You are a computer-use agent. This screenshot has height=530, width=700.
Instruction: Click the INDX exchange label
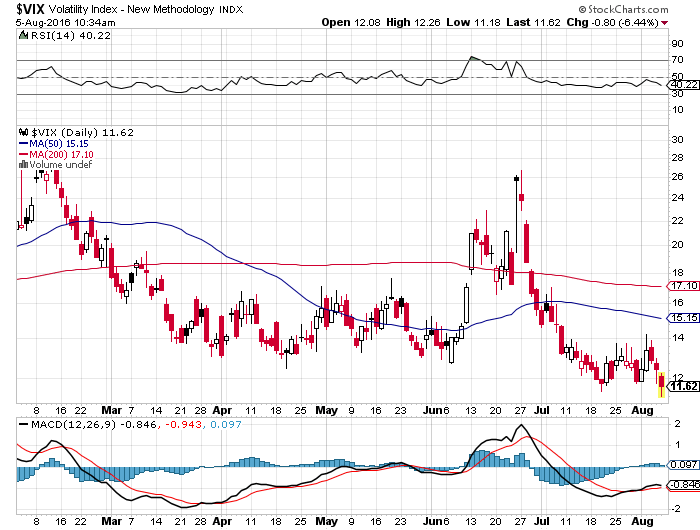[x=231, y=9]
